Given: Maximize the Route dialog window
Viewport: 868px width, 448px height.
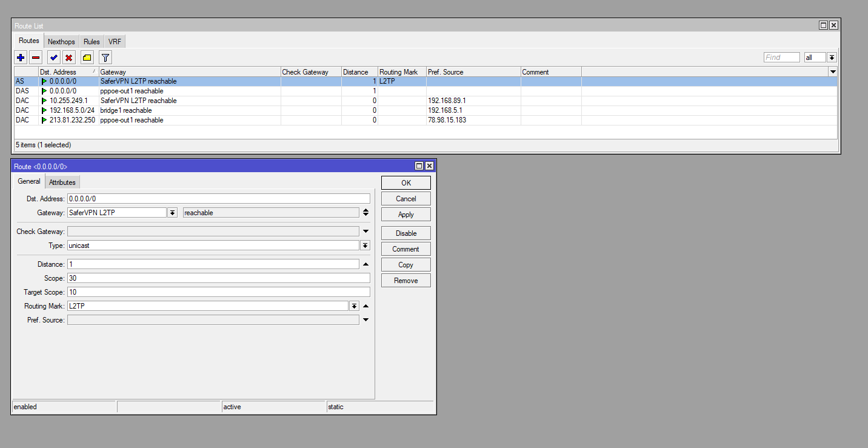Looking at the screenshot, I should tap(419, 165).
